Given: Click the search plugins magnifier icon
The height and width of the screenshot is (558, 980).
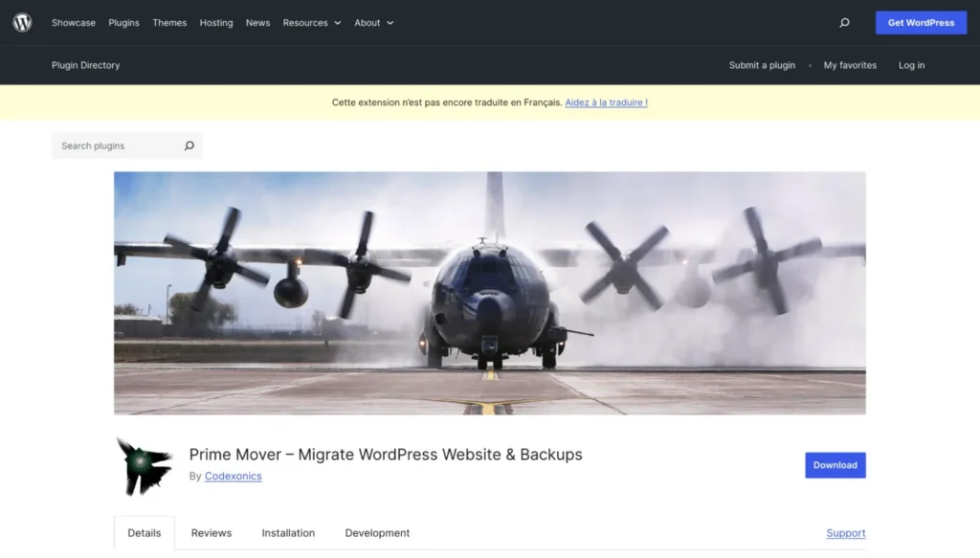Looking at the screenshot, I should (x=189, y=145).
